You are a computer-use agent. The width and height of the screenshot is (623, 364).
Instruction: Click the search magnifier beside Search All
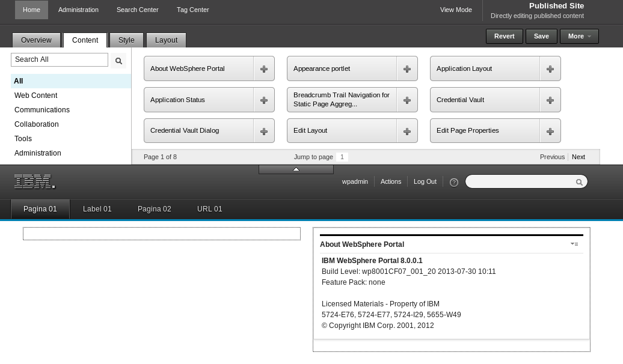(x=118, y=61)
